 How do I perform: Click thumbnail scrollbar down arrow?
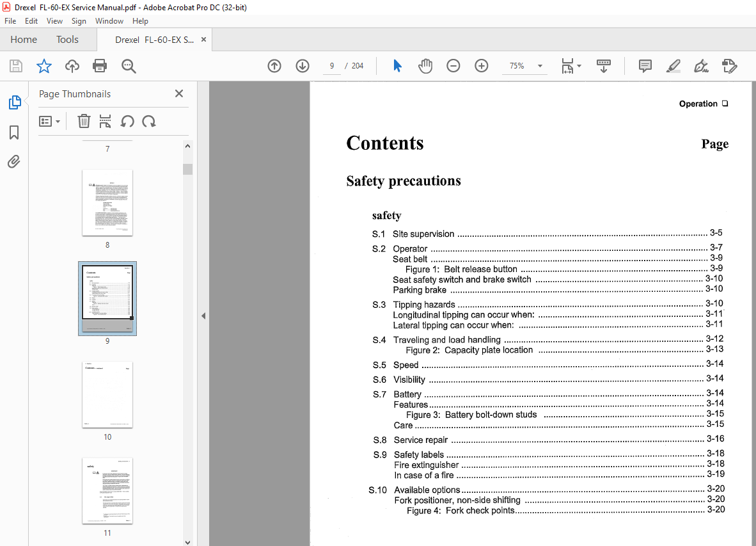pos(187,542)
